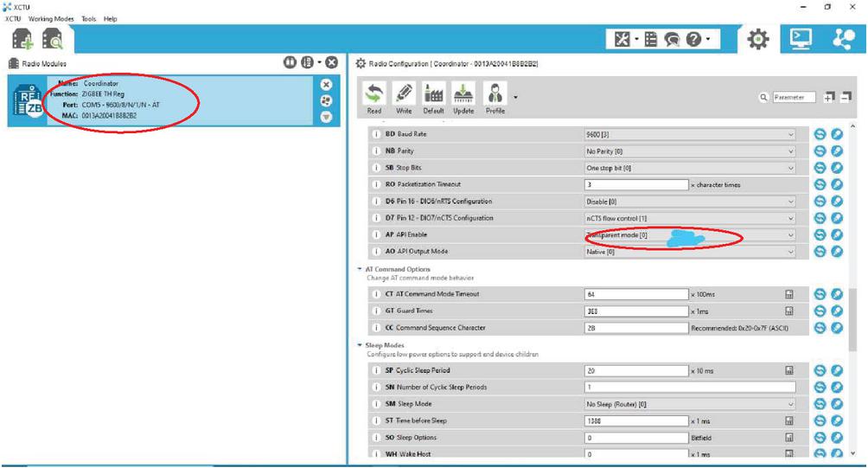
Task: Click the Update firmware icon
Action: 463,98
